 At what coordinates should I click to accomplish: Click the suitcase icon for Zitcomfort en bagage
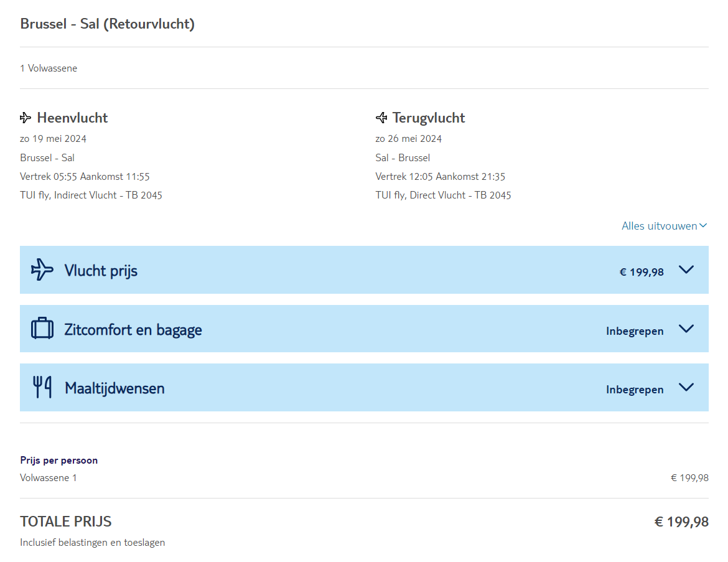42,329
